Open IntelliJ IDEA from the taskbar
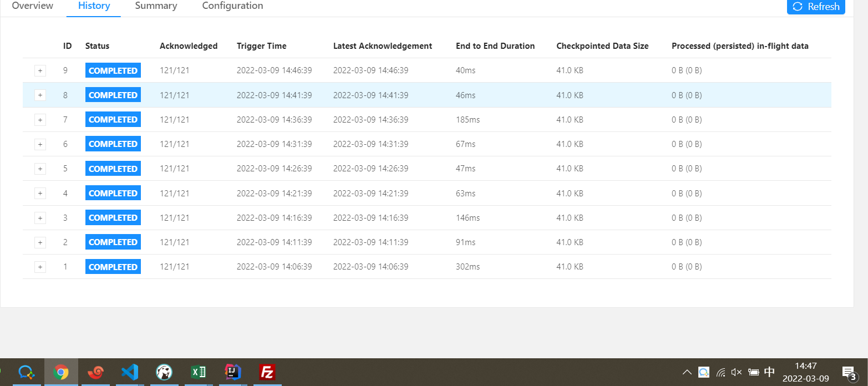This screenshot has width=868, height=386. coord(232,372)
